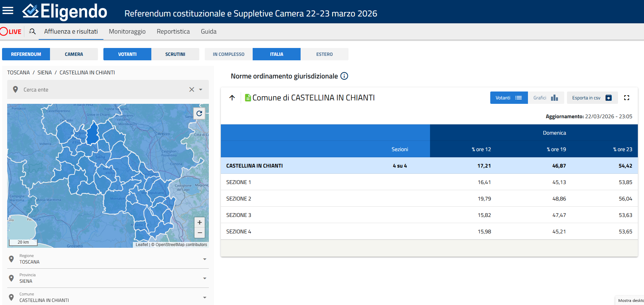Go up a level with arrow icon
644x305 pixels.
232,98
